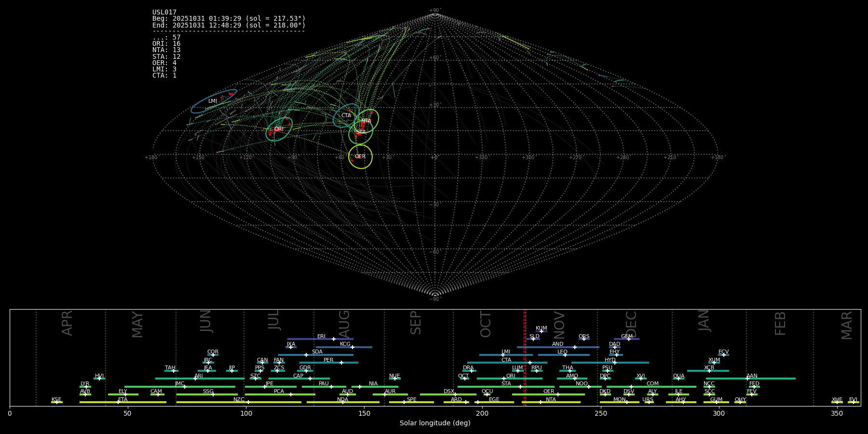Click the URS shower label on timeline
The height and width of the screenshot is (434, 868).
(648, 400)
